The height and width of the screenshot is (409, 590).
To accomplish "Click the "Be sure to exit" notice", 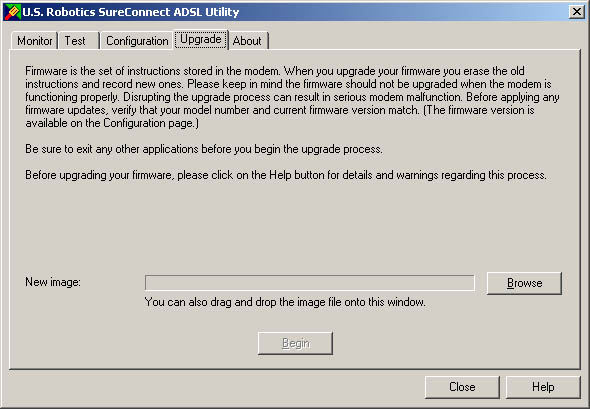I will coord(204,149).
